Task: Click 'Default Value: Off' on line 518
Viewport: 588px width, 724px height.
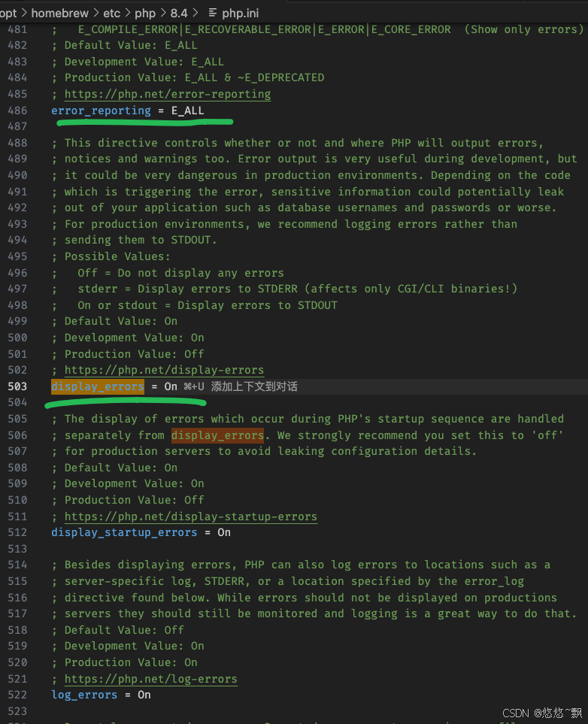Action: pos(124,630)
